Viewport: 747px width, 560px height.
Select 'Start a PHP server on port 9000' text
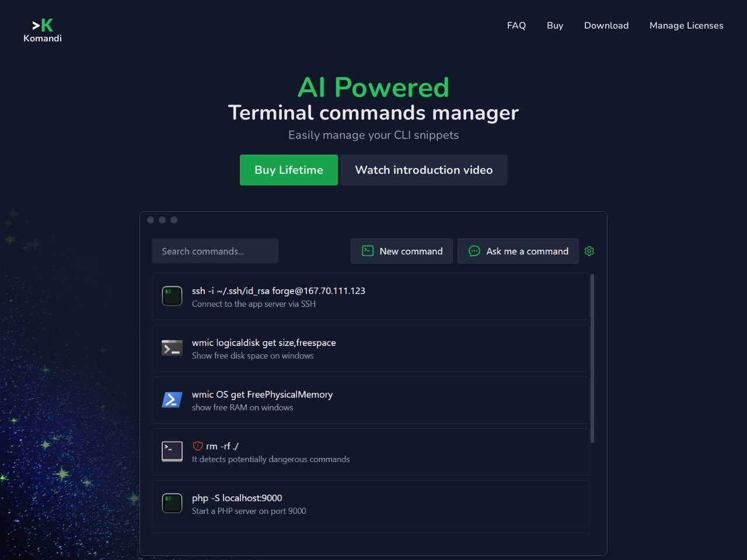pos(249,511)
